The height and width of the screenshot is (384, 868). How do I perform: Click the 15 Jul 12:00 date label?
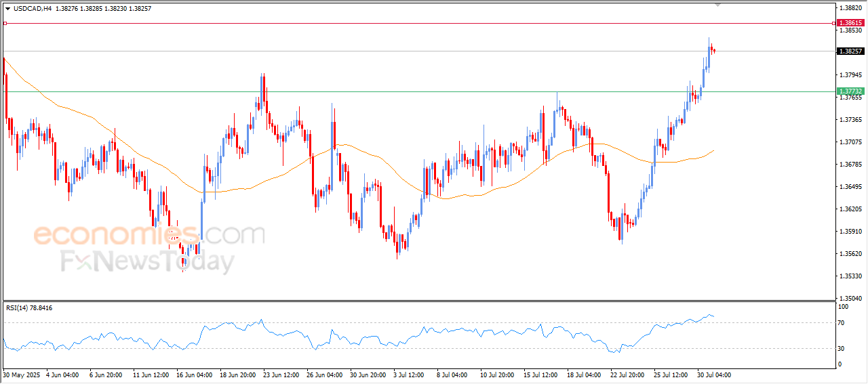click(542, 375)
